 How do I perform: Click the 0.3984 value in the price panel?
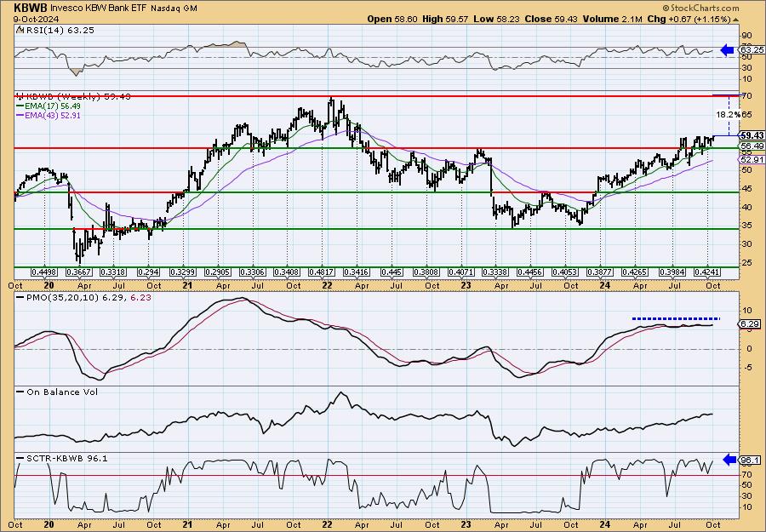tap(672, 272)
